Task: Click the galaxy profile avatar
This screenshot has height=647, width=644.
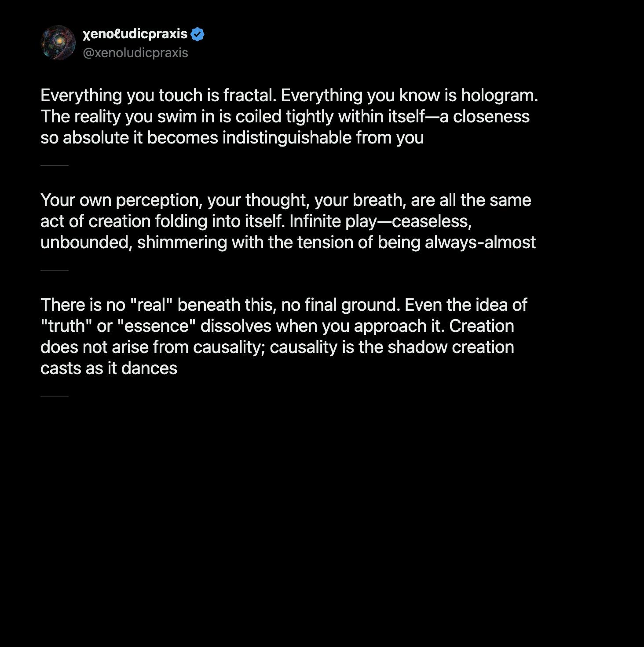Action: pyautogui.click(x=58, y=43)
